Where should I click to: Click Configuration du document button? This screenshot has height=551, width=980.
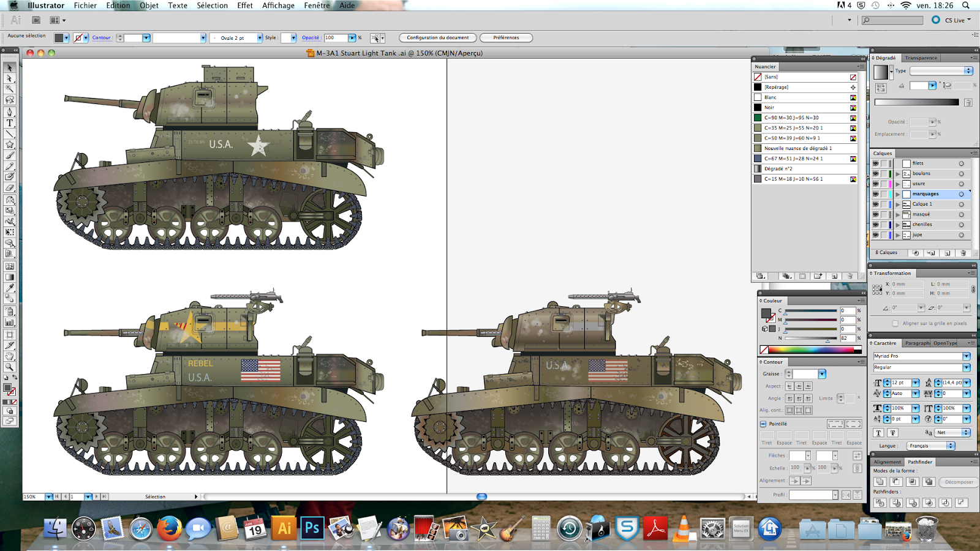(x=438, y=38)
